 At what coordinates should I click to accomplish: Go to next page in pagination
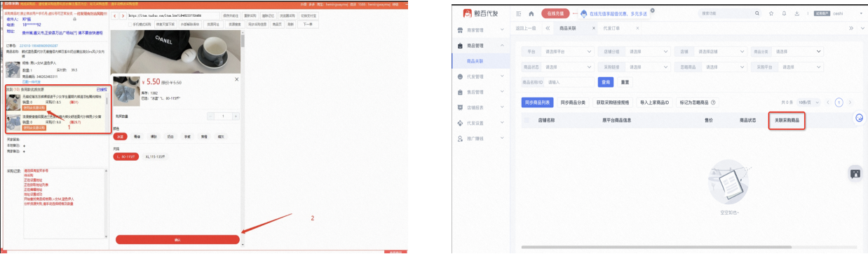(x=850, y=102)
